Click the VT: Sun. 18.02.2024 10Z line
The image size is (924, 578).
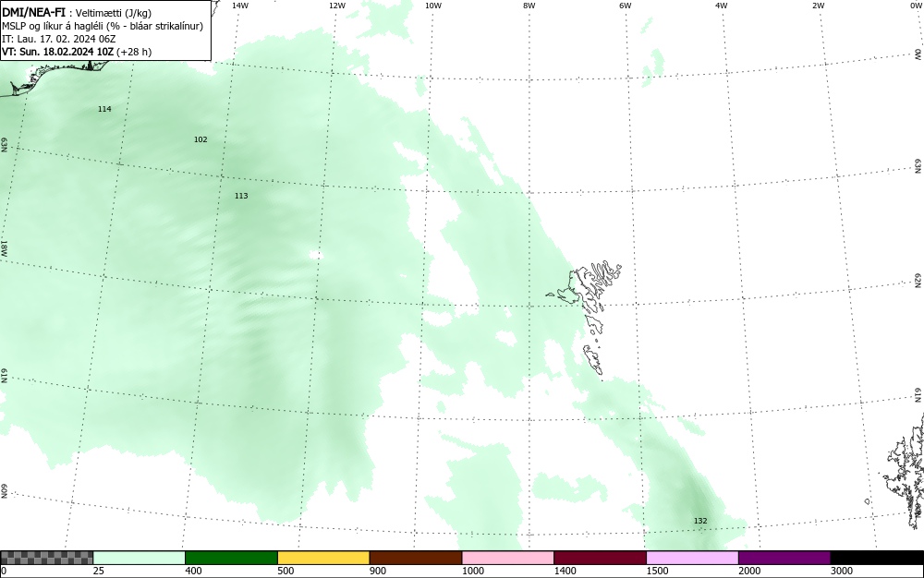tap(77, 52)
